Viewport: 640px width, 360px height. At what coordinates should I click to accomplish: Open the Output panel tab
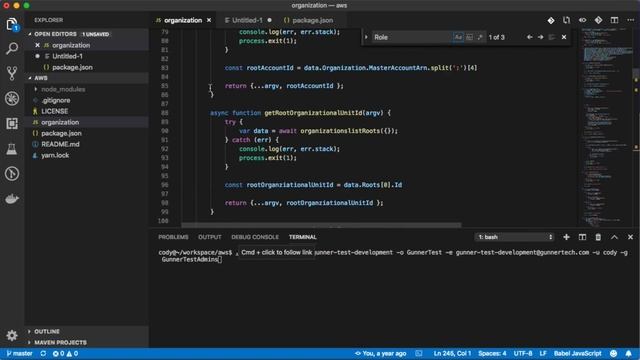pos(210,237)
